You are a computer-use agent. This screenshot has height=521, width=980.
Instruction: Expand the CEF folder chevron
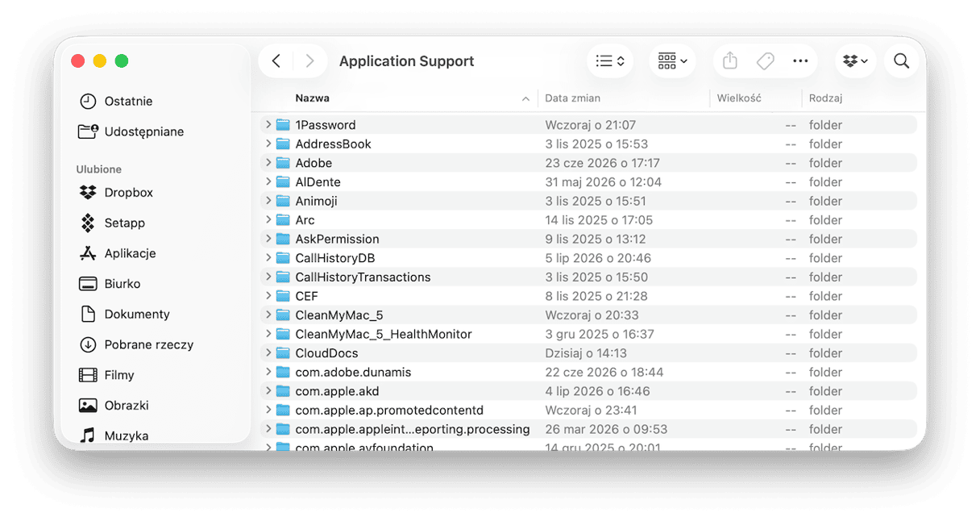click(268, 296)
